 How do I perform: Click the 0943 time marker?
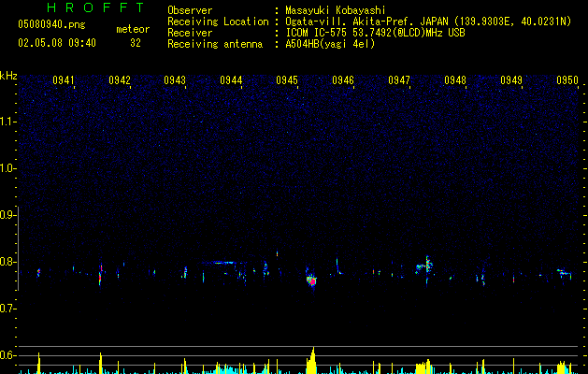coord(175,80)
